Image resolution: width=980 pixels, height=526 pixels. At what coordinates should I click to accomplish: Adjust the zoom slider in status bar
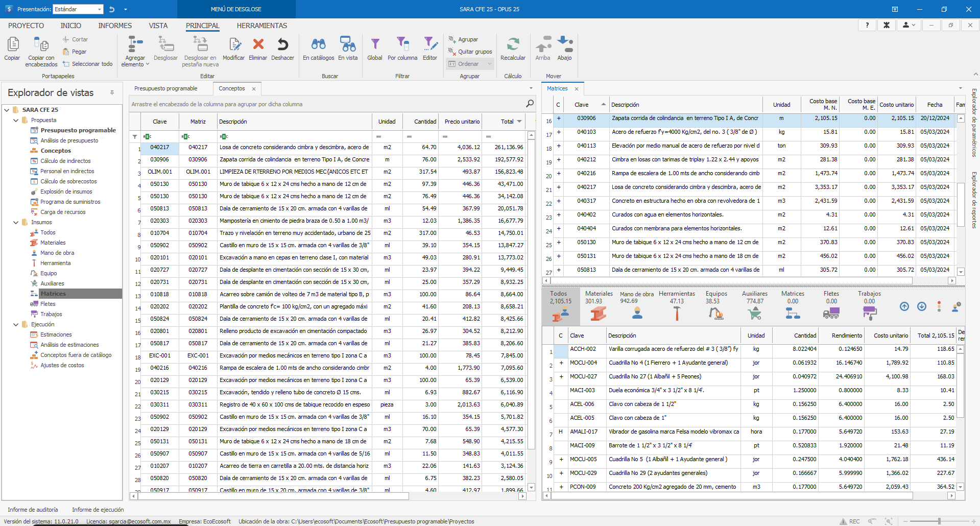click(939, 521)
